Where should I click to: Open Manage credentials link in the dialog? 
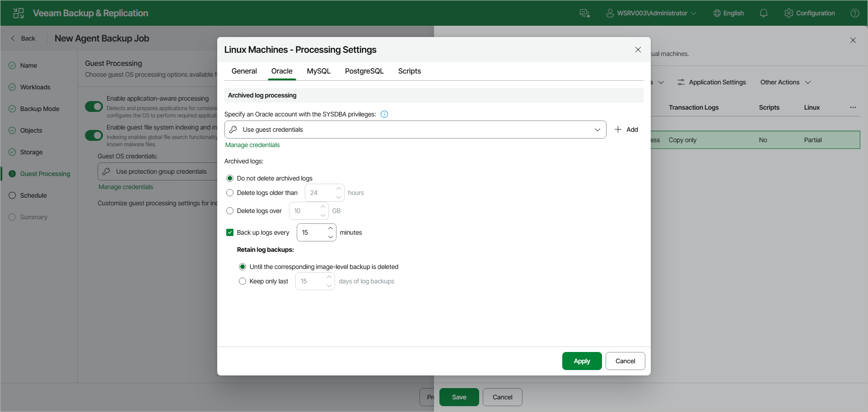(x=252, y=145)
